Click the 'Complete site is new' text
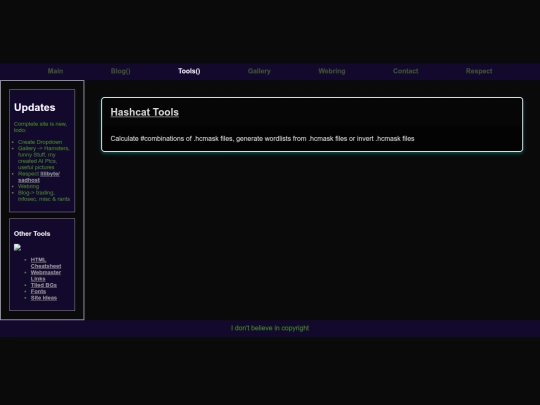540x405 pixels. [x=40, y=127]
